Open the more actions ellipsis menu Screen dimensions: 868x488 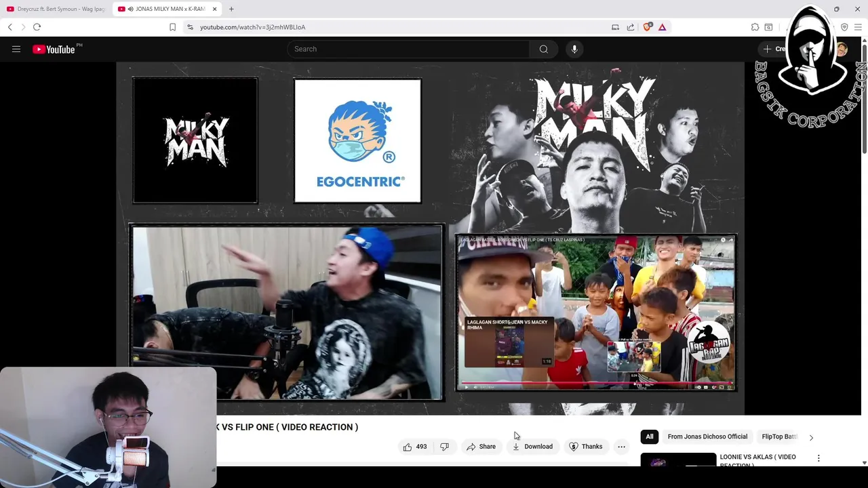pyautogui.click(x=621, y=447)
